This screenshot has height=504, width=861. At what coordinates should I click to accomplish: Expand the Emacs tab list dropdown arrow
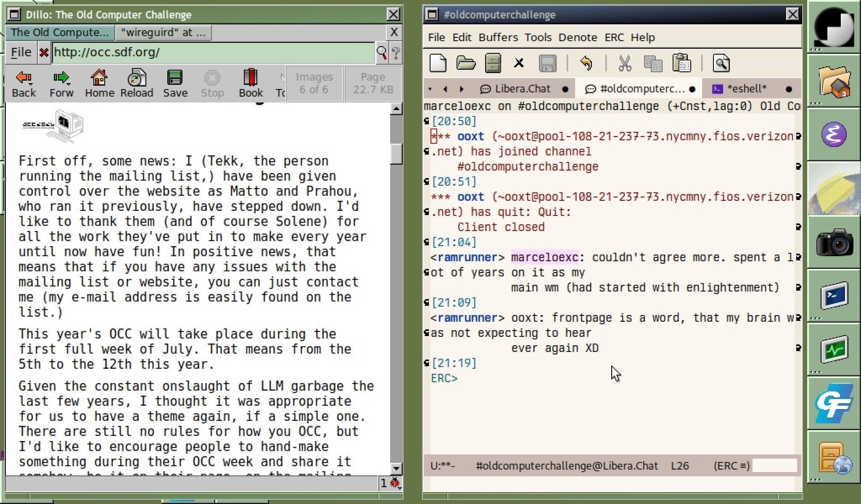pyautogui.click(x=430, y=89)
